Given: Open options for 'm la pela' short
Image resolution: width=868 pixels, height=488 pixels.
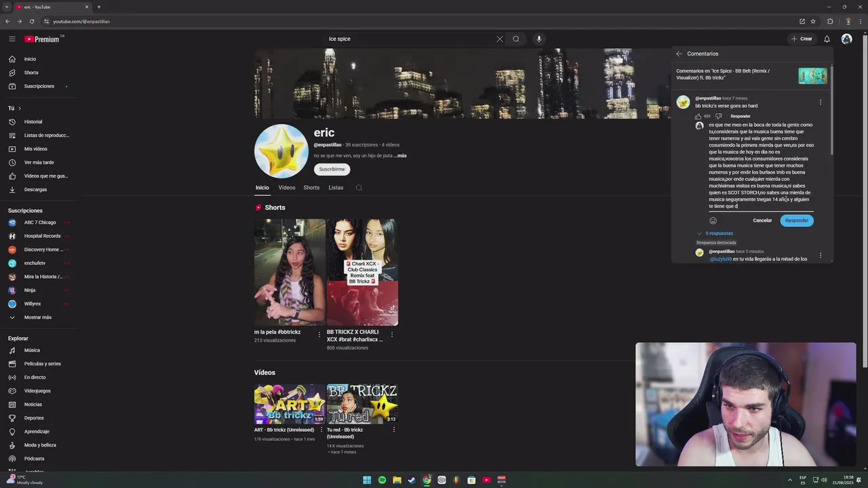Looking at the screenshot, I should point(319,334).
